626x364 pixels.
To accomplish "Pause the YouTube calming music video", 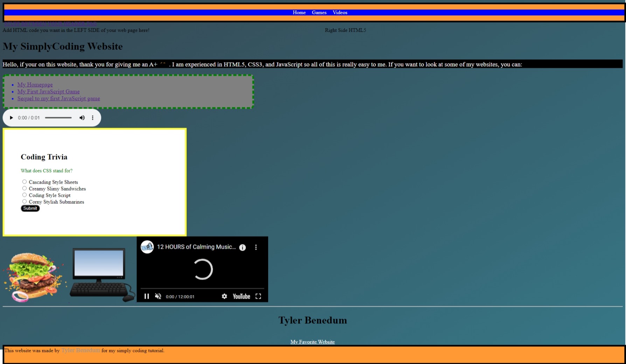I will [147, 296].
